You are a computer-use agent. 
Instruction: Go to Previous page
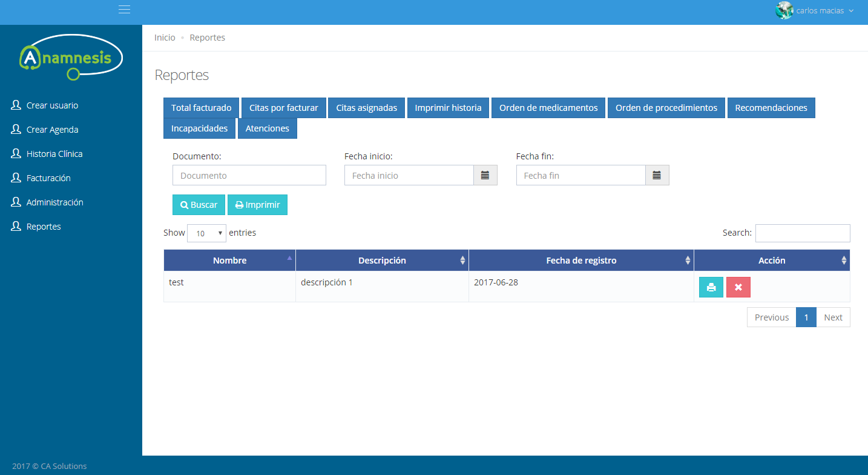tap(772, 317)
